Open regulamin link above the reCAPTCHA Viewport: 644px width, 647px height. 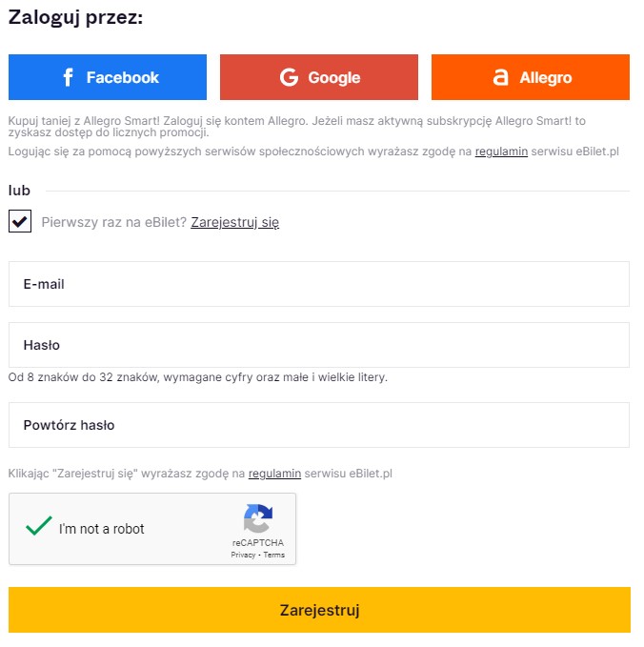[274, 474]
